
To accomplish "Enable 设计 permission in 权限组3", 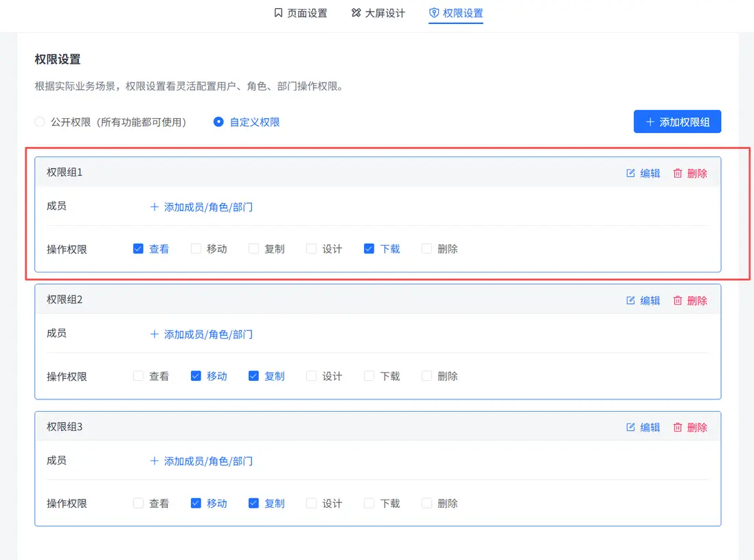I will pyautogui.click(x=311, y=503).
